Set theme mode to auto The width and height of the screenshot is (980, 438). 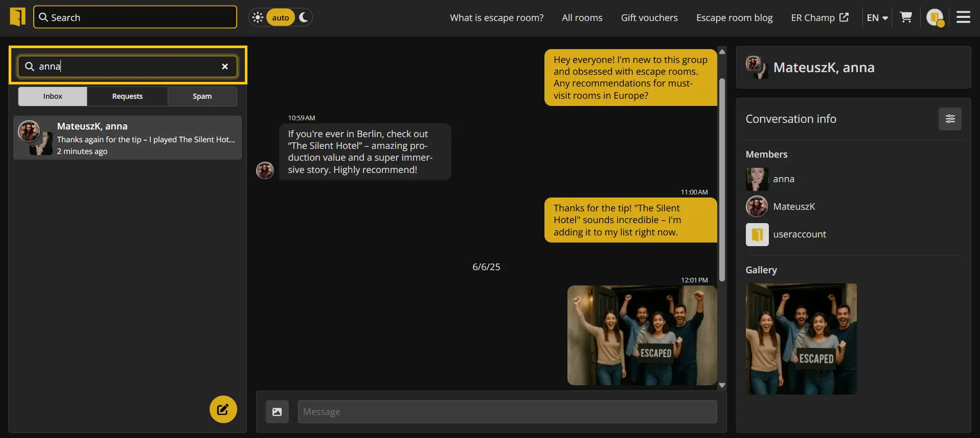pos(280,17)
